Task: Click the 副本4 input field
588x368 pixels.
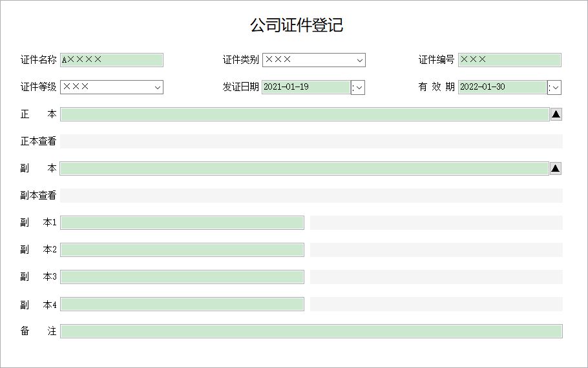Action: coord(182,304)
